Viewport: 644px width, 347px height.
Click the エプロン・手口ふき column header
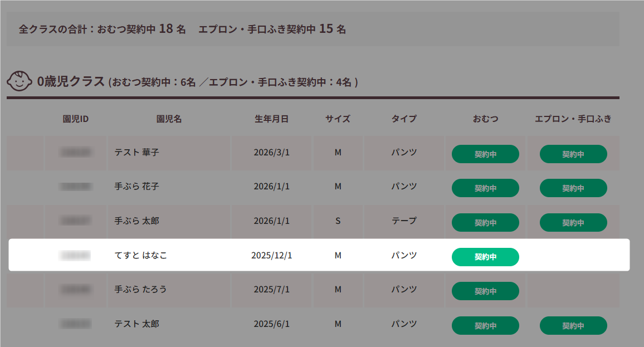pyautogui.click(x=573, y=119)
